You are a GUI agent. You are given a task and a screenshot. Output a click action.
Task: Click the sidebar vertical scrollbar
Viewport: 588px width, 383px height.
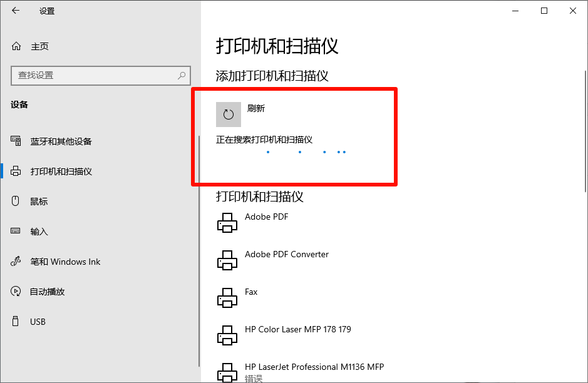click(x=199, y=251)
